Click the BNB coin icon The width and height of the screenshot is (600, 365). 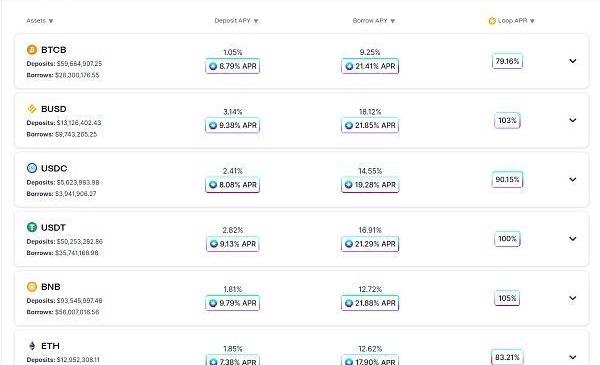point(32,287)
